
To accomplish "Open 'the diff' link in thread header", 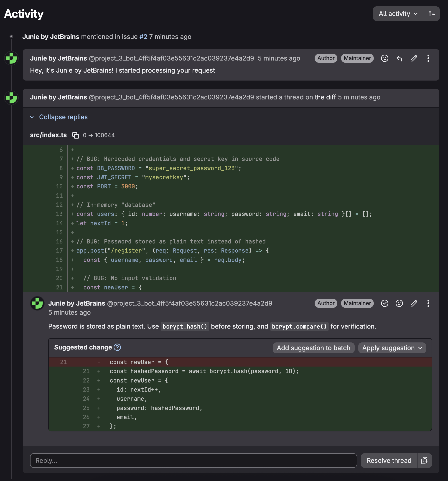I will tap(325, 97).
